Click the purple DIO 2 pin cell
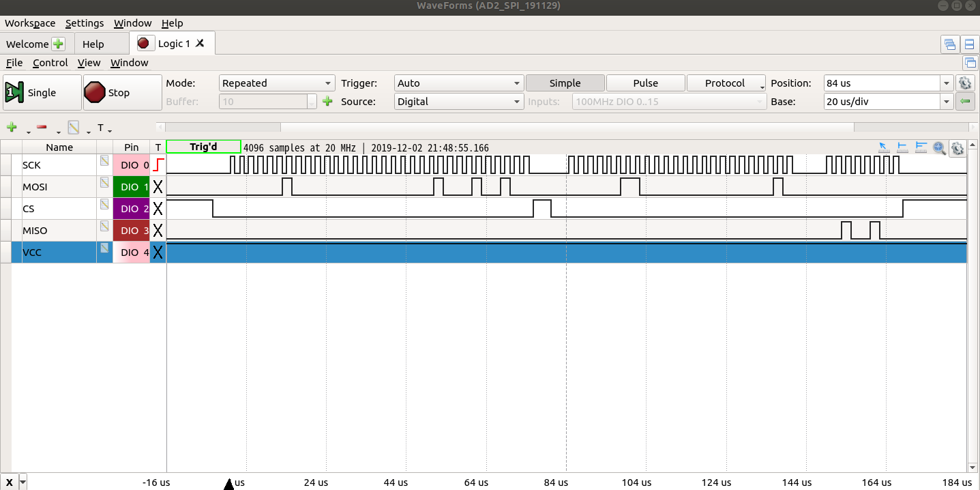The width and height of the screenshot is (980, 490). coord(132,208)
